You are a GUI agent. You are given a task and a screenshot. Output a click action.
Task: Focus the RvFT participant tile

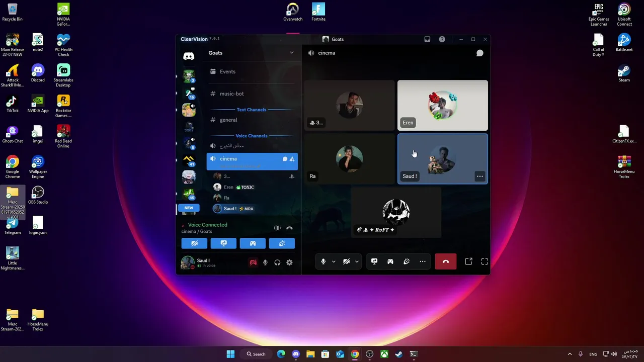tap(396, 212)
